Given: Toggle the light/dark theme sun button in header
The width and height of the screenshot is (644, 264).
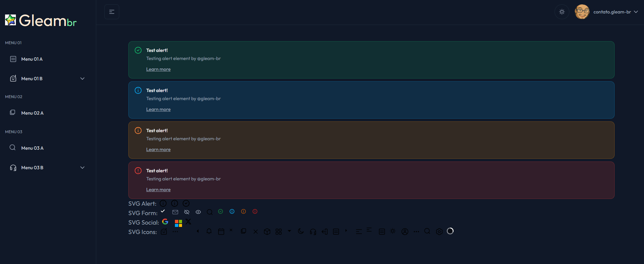Looking at the screenshot, I should (562, 12).
